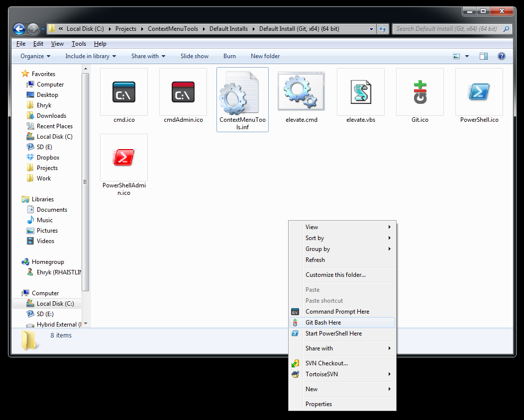Open the Include in library dropdown

click(x=91, y=56)
